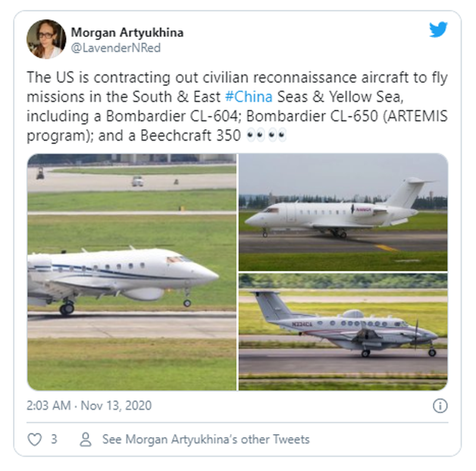Screen dimensions: 476x471
Task: Click the tweet text about reconnaissance aircraft
Action: click(237, 107)
